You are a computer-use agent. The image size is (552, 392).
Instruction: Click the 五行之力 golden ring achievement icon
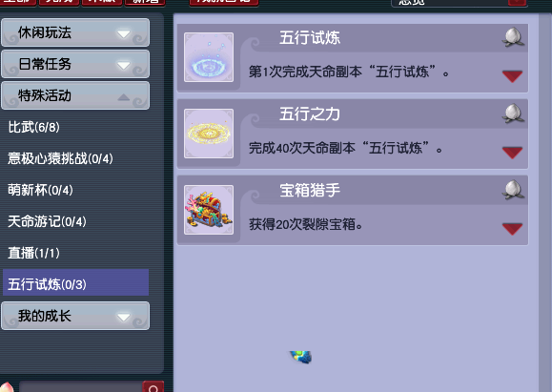pyautogui.click(x=209, y=134)
